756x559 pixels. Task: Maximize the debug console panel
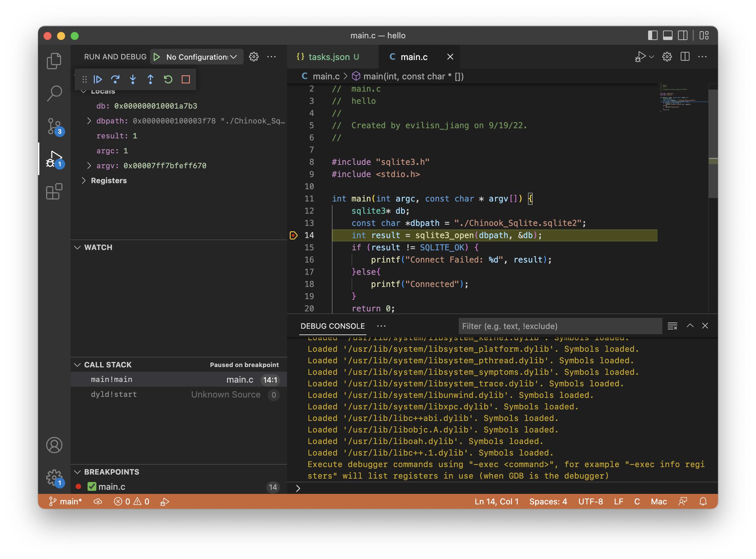click(690, 326)
